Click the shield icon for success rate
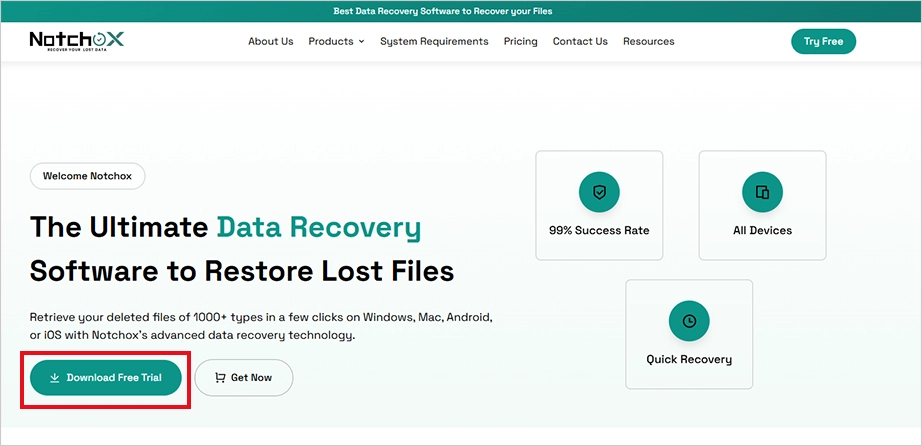 point(599,192)
